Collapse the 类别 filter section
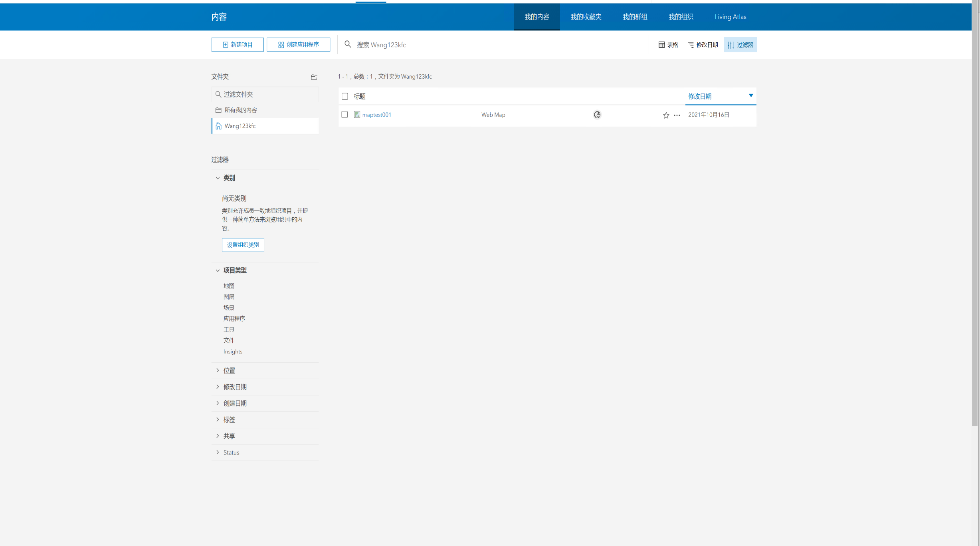 tap(218, 178)
